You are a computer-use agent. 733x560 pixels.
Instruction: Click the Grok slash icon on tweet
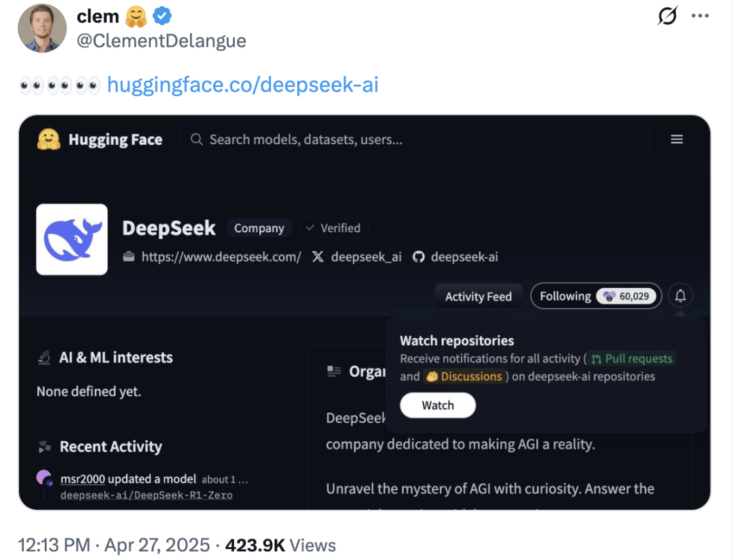[x=667, y=16]
